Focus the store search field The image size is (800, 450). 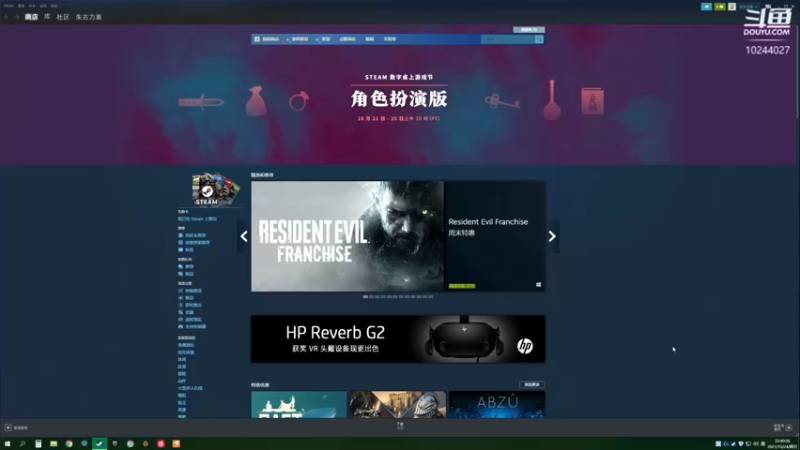508,39
